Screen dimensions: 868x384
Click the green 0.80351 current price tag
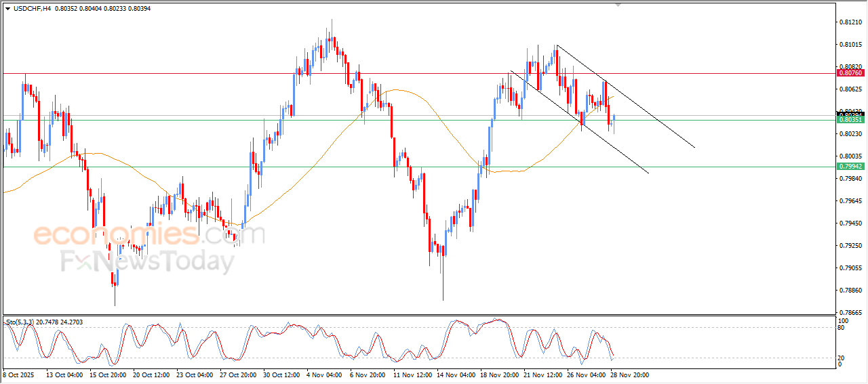point(850,120)
